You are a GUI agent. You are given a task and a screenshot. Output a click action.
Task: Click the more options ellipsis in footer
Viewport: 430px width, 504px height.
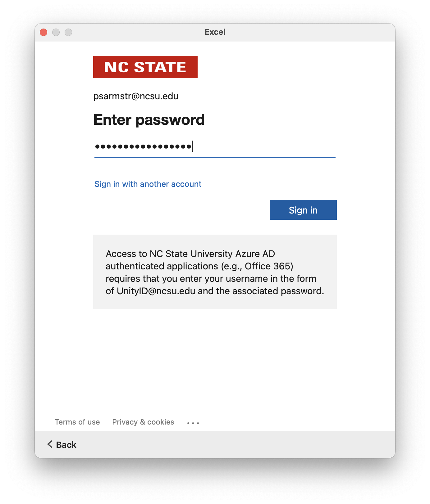(x=193, y=423)
